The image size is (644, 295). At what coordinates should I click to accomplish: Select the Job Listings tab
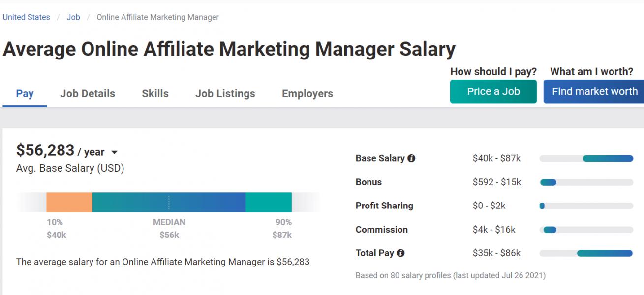point(225,94)
